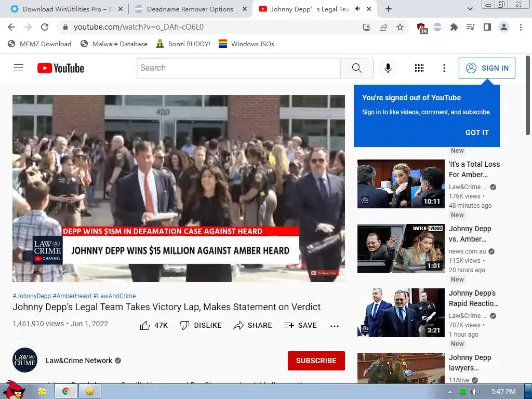Expand the tab search chevron
532x399 pixels.
470,9
